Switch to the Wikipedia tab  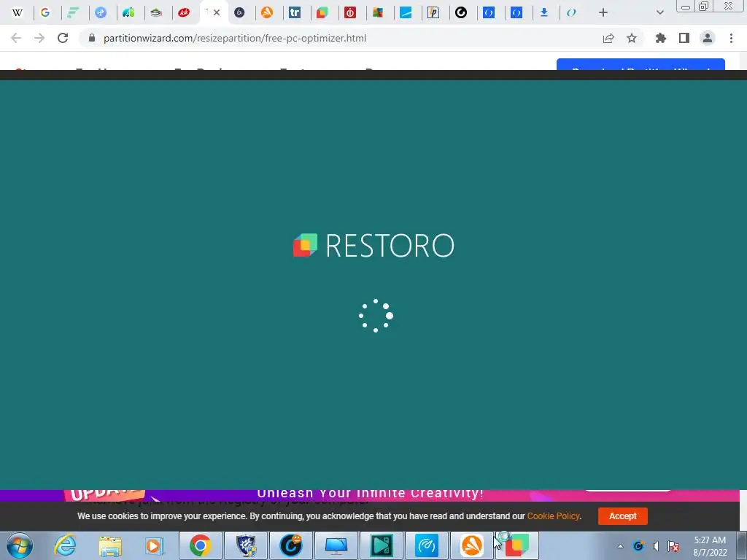[x=18, y=13]
